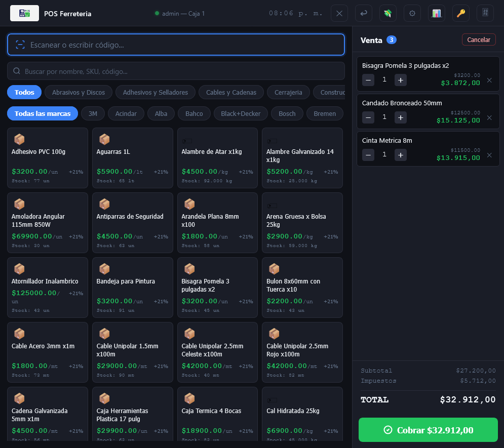The width and height of the screenshot is (504, 448).
Task: Click the X icon in top toolbar
Action: click(x=339, y=13)
